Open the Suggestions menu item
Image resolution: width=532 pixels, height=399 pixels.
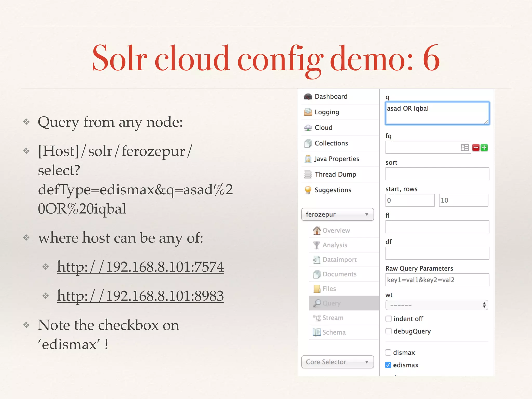pyautogui.click(x=340, y=190)
